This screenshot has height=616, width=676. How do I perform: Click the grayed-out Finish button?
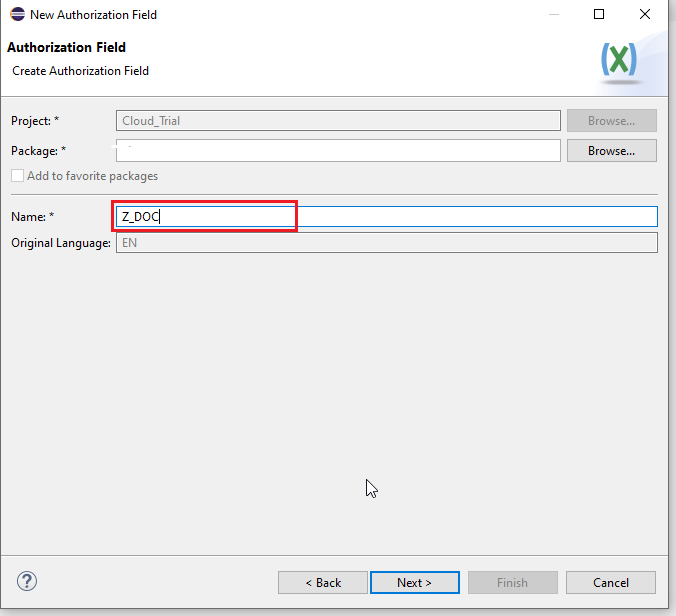point(513,582)
